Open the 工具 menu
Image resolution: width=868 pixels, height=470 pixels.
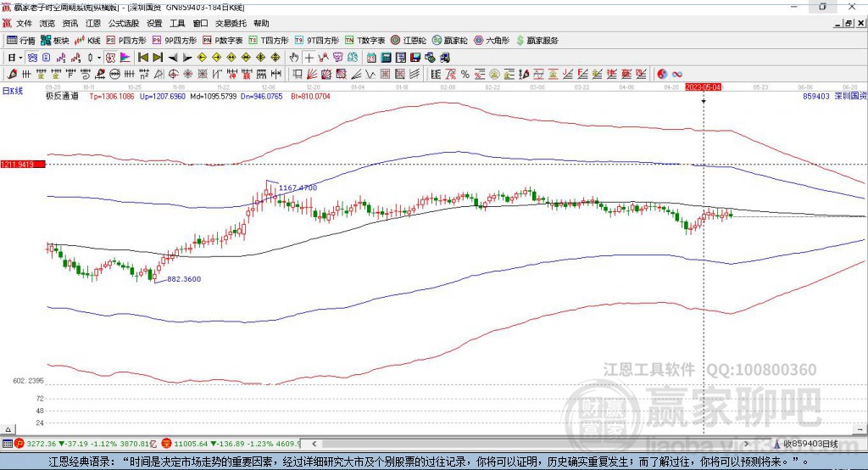177,23
